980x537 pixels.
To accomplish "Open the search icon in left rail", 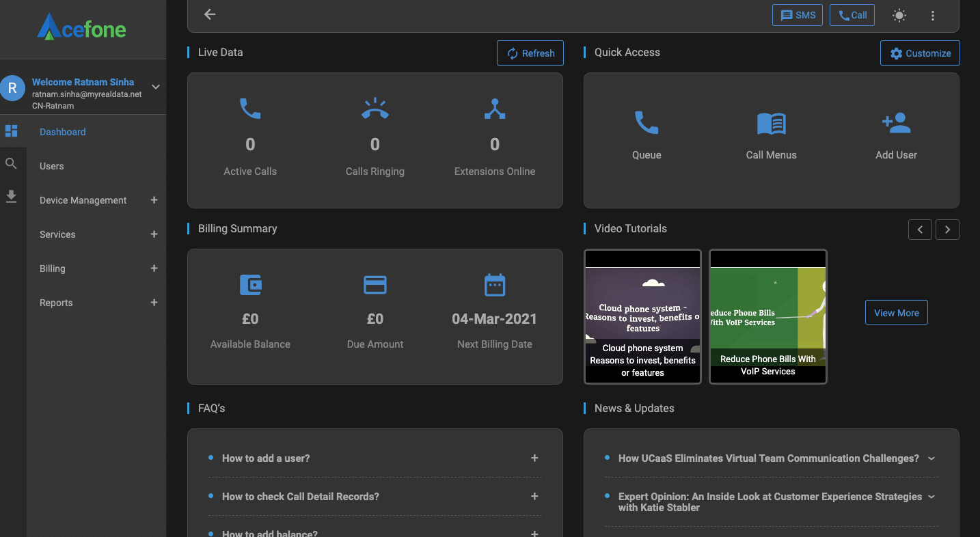I will click(12, 164).
